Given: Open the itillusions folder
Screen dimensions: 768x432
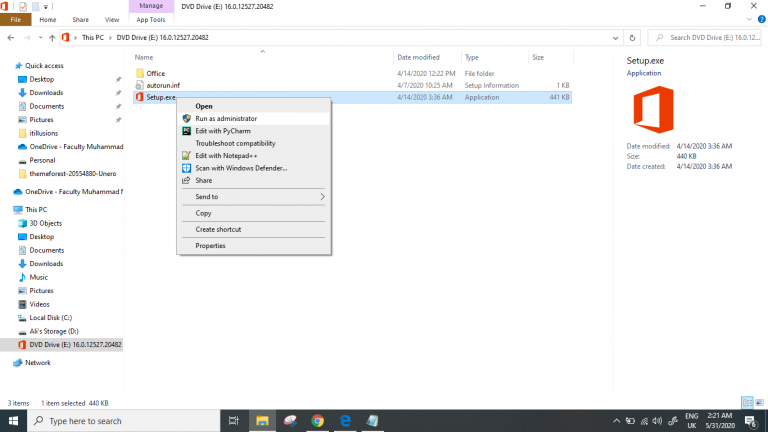Looking at the screenshot, I should coord(43,133).
